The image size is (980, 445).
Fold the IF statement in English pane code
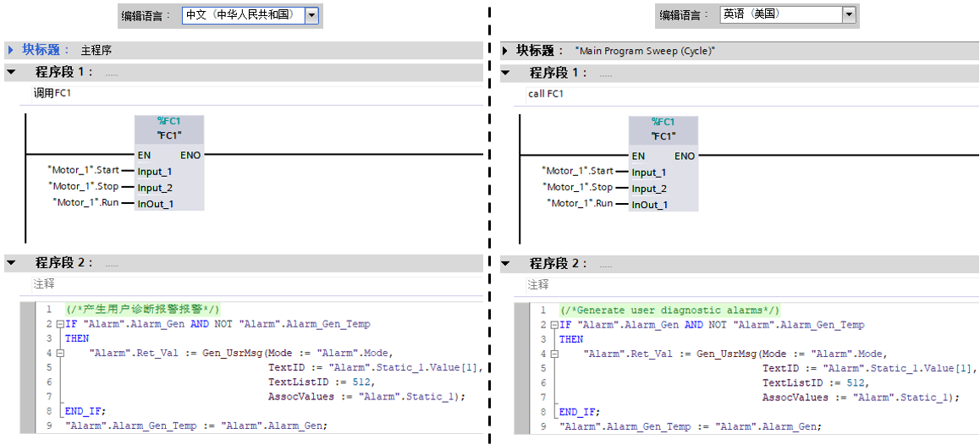coord(554,325)
